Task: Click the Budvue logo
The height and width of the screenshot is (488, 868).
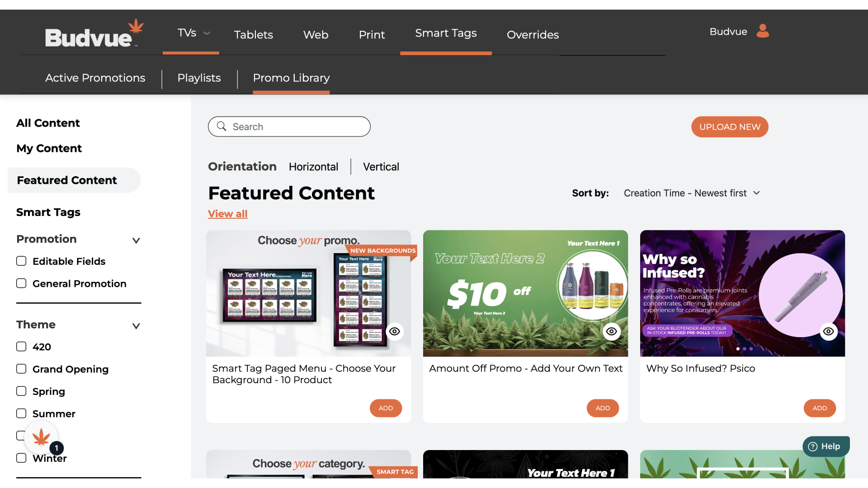Action: pyautogui.click(x=94, y=33)
